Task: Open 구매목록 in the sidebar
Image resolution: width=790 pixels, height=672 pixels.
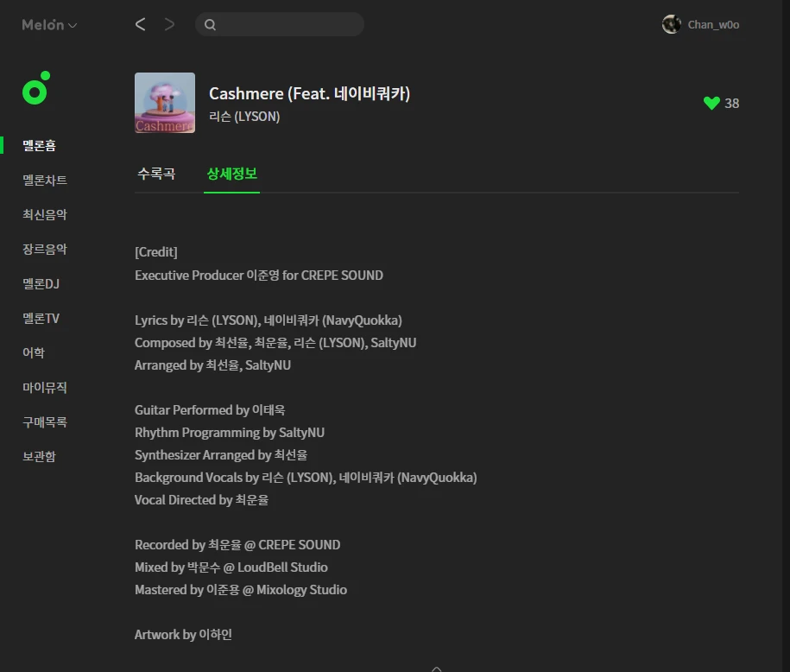Action: (x=45, y=422)
